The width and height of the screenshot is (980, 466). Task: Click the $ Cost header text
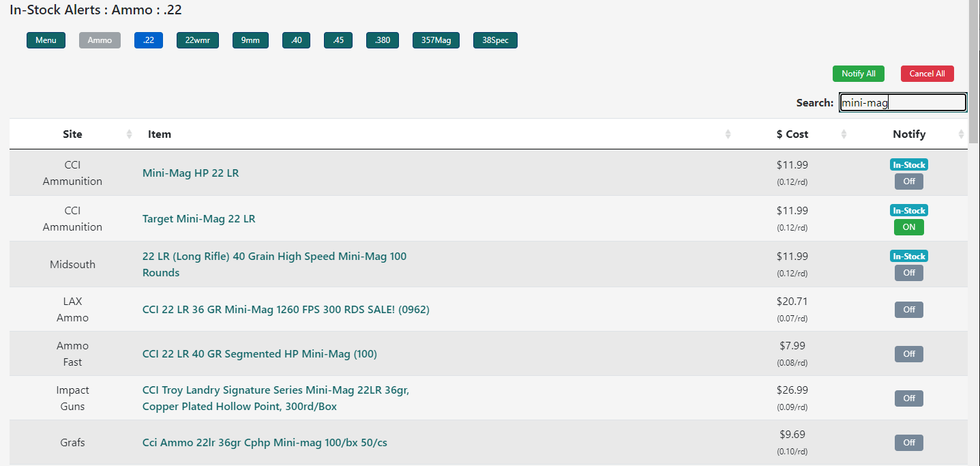[792, 134]
